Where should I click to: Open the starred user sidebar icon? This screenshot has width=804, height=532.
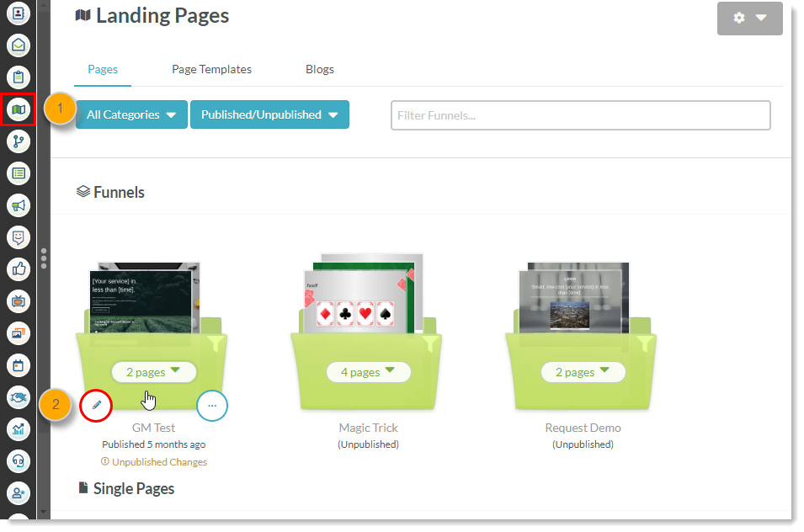click(x=19, y=493)
